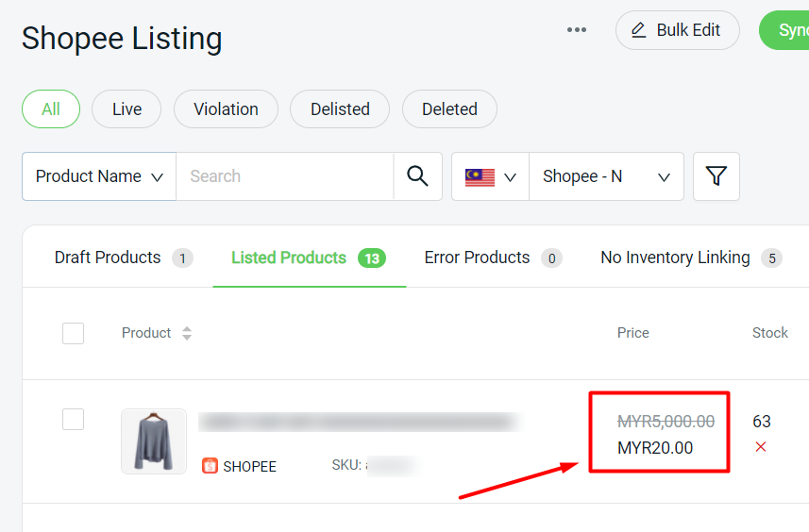Click the funnel filter icon
The image size is (809, 532).
tap(716, 176)
